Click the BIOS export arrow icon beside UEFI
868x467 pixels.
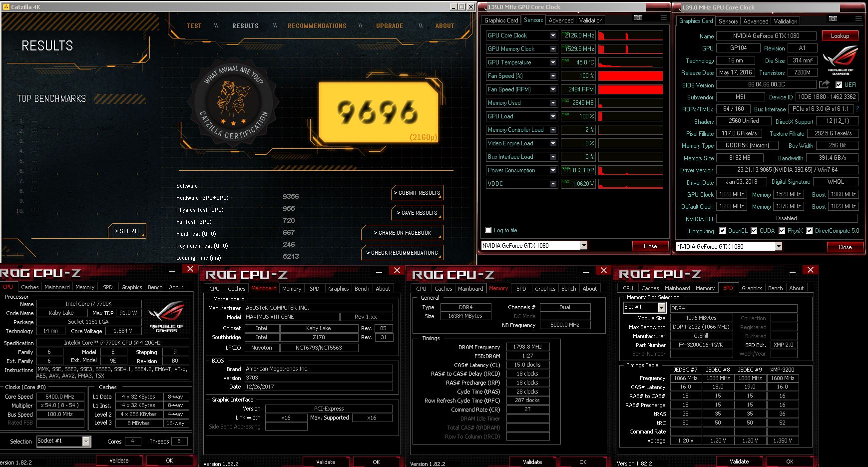click(824, 84)
